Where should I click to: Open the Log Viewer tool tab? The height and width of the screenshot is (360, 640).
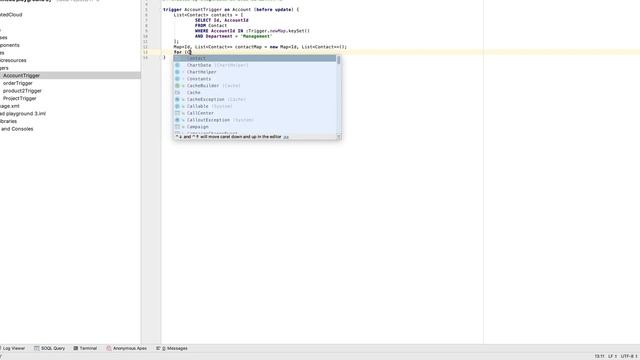click(13, 348)
